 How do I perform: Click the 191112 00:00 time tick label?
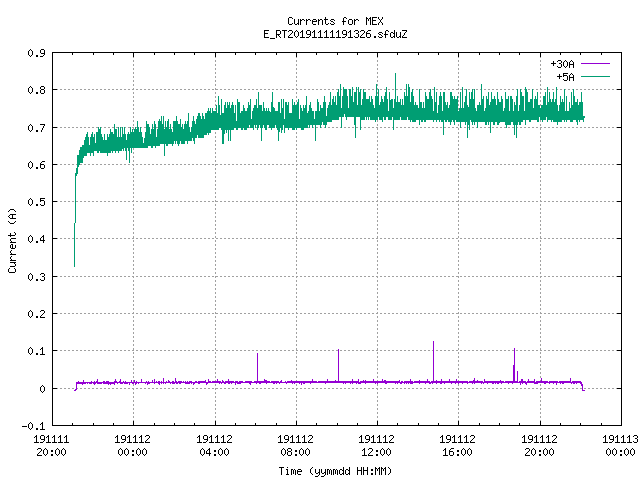click(132, 446)
